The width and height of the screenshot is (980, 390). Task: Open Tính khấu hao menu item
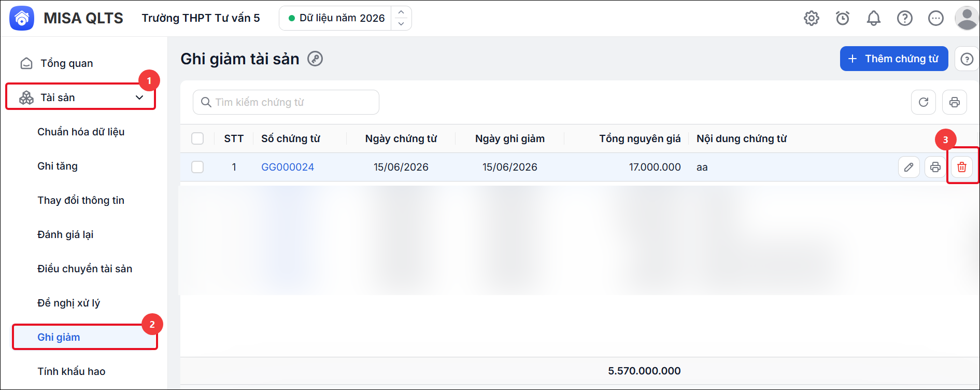72,371
